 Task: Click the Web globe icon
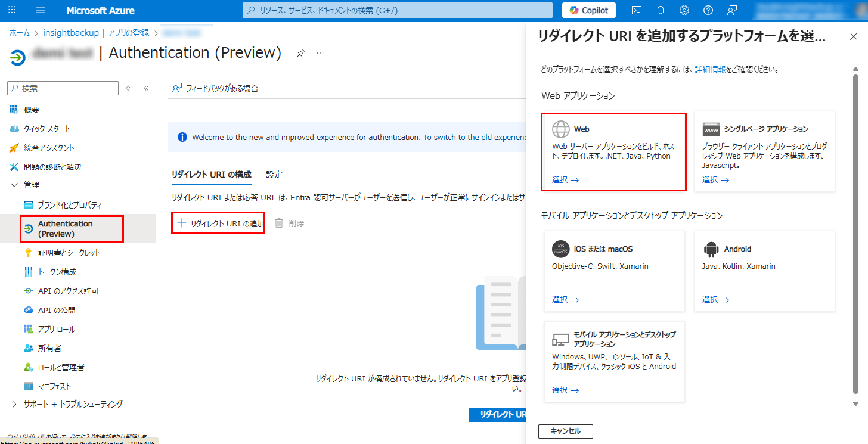tap(561, 129)
